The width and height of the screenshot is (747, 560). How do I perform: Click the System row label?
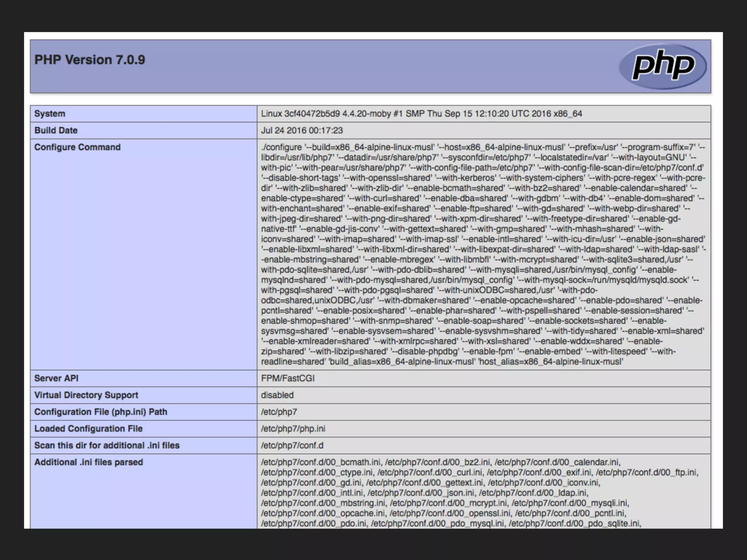coord(50,114)
